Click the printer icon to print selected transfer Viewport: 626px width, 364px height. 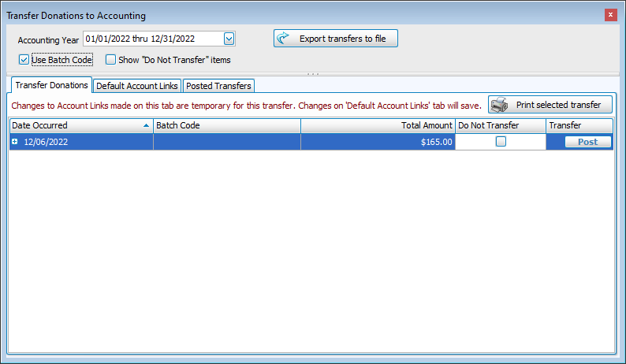point(499,105)
